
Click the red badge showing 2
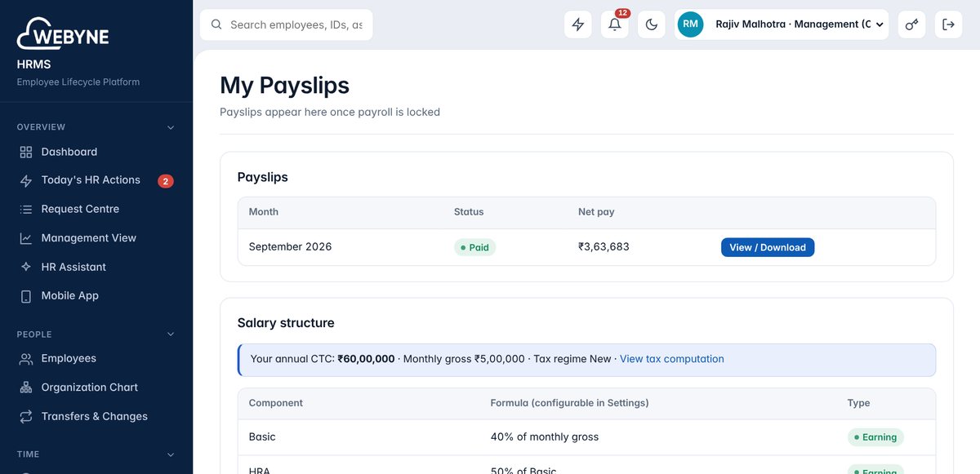(166, 181)
